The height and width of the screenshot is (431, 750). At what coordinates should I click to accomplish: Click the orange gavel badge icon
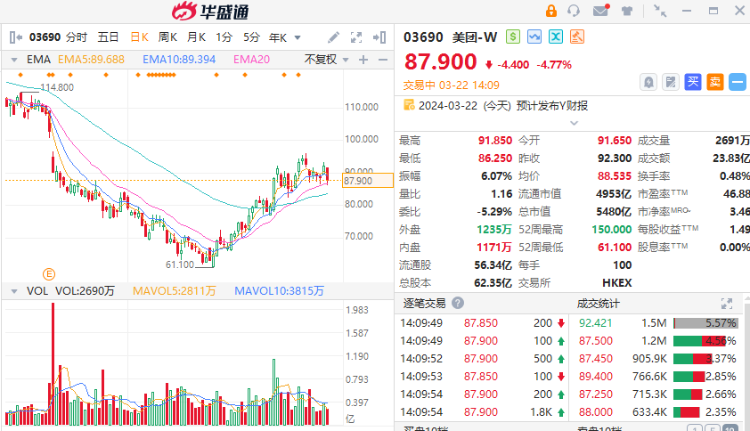pos(577,37)
